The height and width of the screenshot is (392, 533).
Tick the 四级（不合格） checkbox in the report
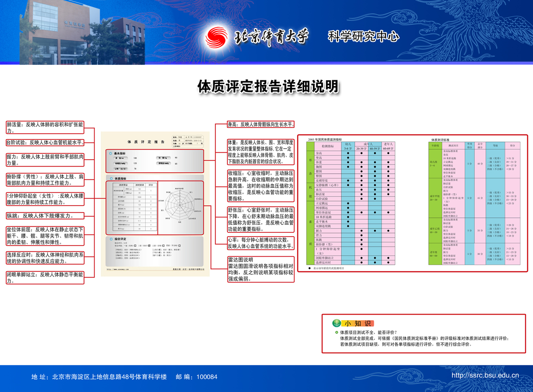coord(180,246)
